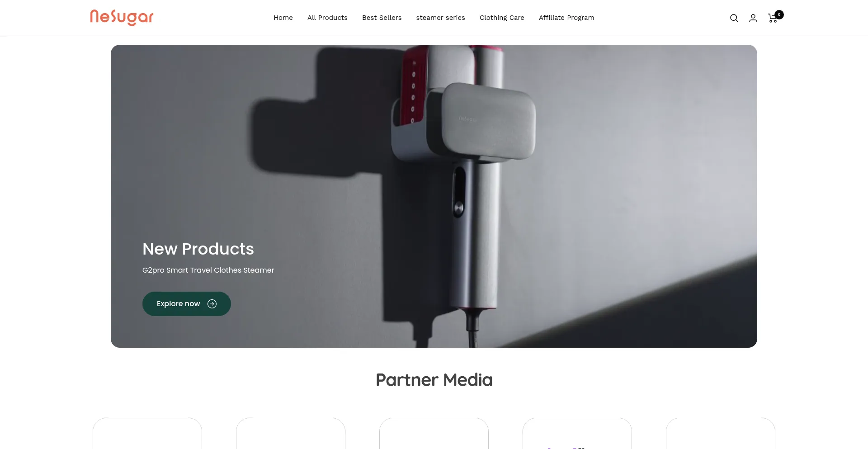The height and width of the screenshot is (449, 868).
Task: Select the second Partner Media card
Action: pyautogui.click(x=291, y=434)
